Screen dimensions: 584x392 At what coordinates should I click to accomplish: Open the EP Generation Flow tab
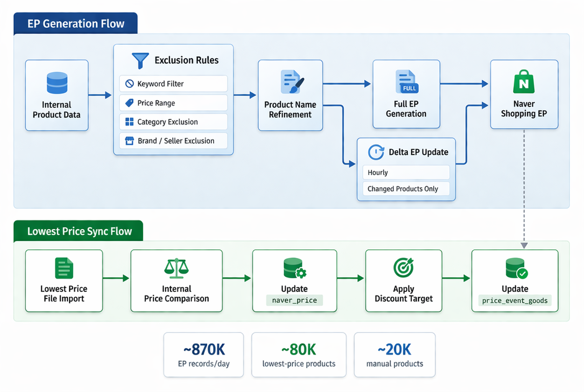pos(75,24)
